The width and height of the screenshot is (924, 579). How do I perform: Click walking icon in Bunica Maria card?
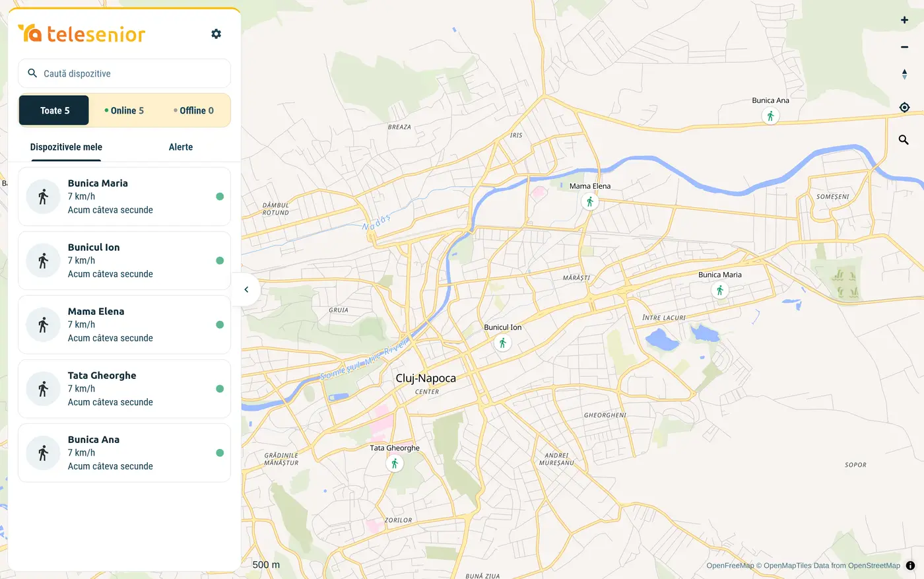coord(44,197)
